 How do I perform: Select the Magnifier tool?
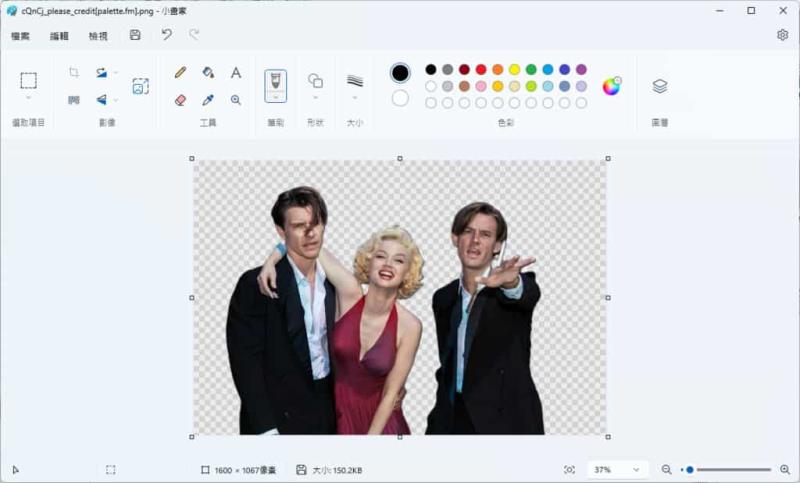236,100
